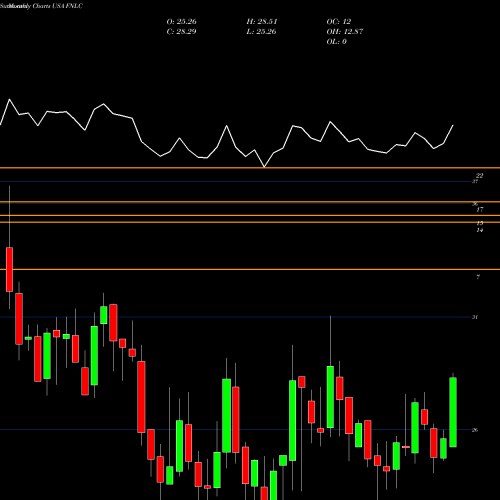Select the "OH: 12.87" reading
The image size is (500, 500).
345,32
